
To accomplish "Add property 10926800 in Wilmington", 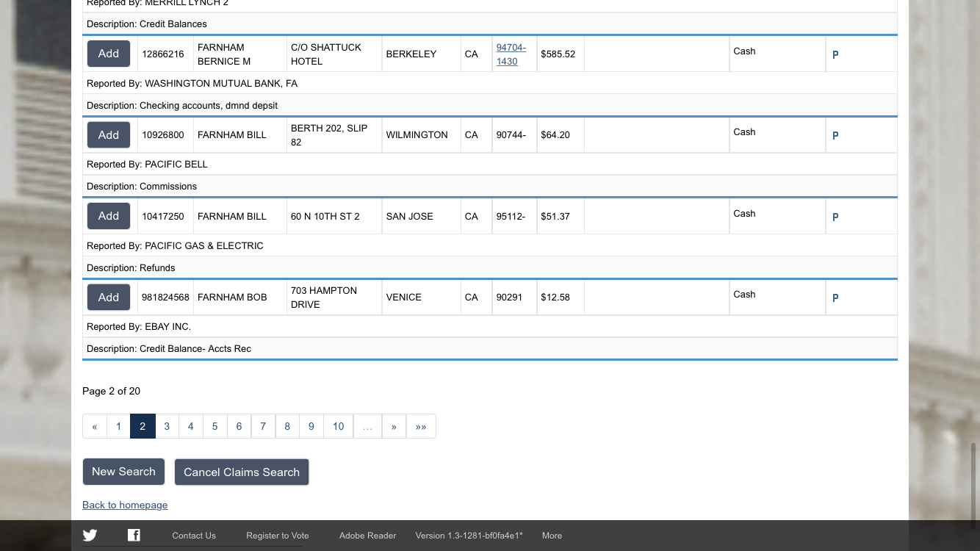I will (x=109, y=134).
